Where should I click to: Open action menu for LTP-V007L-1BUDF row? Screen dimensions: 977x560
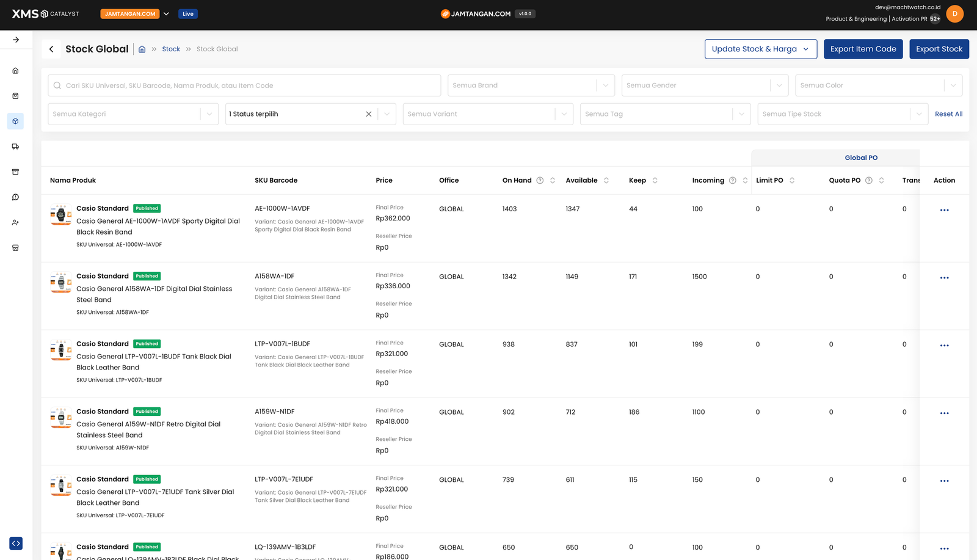pos(945,346)
